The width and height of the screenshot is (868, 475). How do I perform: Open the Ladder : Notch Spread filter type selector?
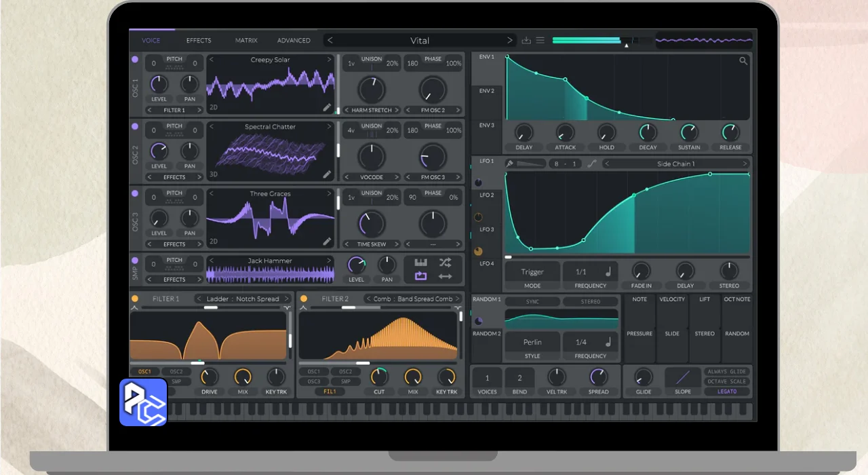[243, 299]
